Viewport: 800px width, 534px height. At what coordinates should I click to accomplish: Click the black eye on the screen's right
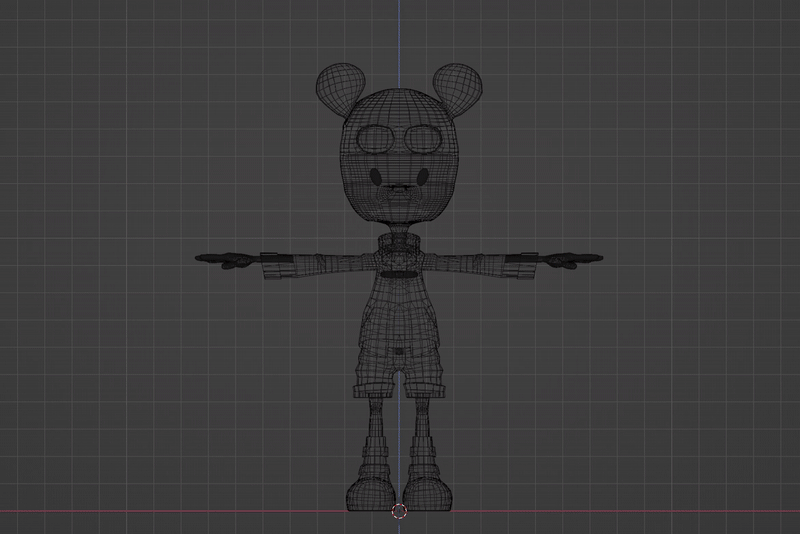[422, 177]
